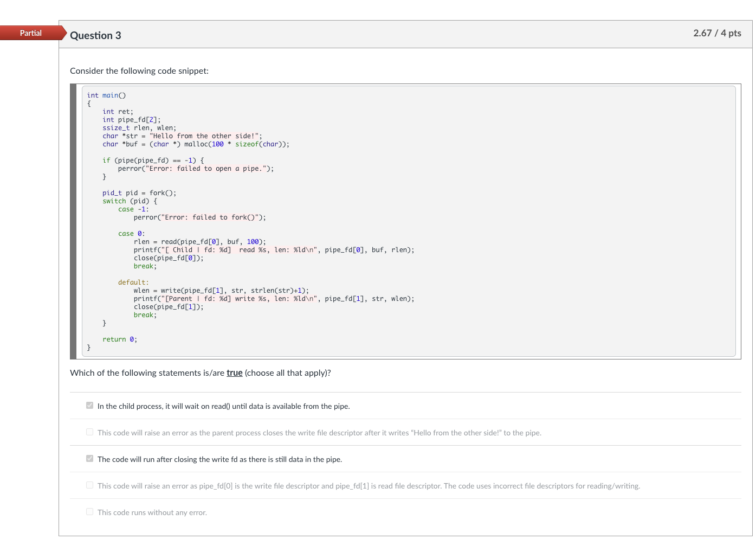Select the 2.67 / 4 pts score label
The width and height of the screenshot is (756, 546).
[x=718, y=33]
